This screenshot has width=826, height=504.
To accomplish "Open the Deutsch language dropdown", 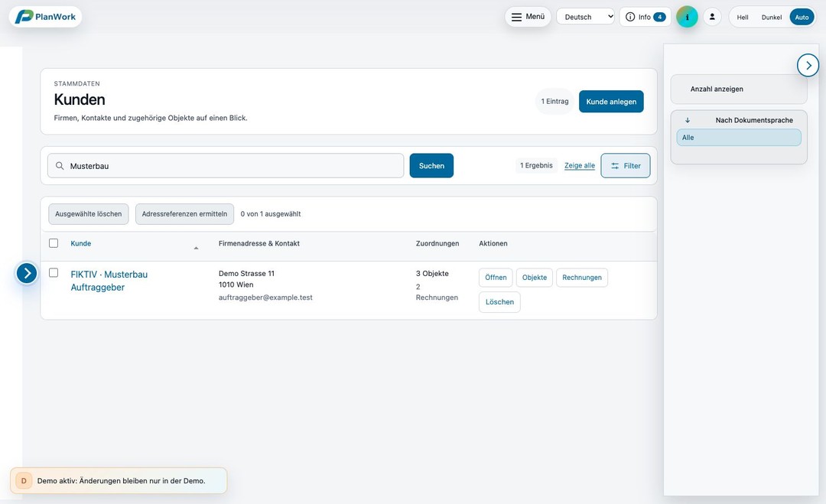I will pos(585,17).
